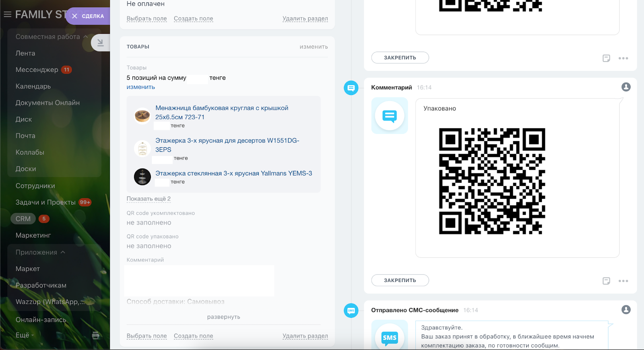Click QR code укомплектовано не заполнено field
This screenshot has width=644, height=350.
coord(149,222)
